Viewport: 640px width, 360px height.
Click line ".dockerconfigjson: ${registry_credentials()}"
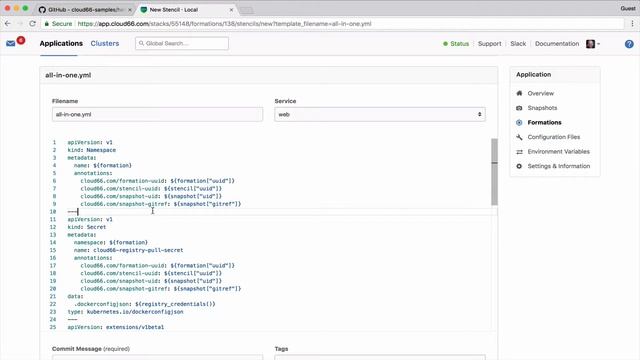tap(144, 304)
